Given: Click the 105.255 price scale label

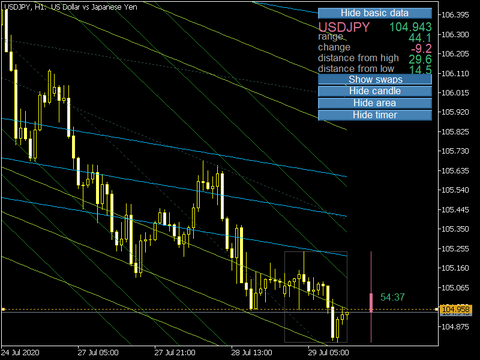Looking at the screenshot, I should [x=455, y=249].
